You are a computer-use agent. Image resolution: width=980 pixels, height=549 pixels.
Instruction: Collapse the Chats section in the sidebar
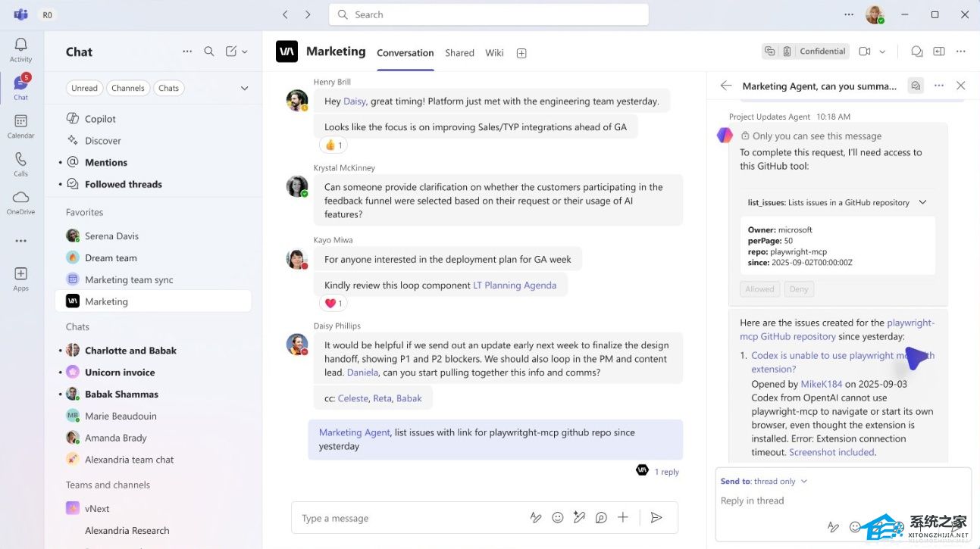(x=78, y=327)
